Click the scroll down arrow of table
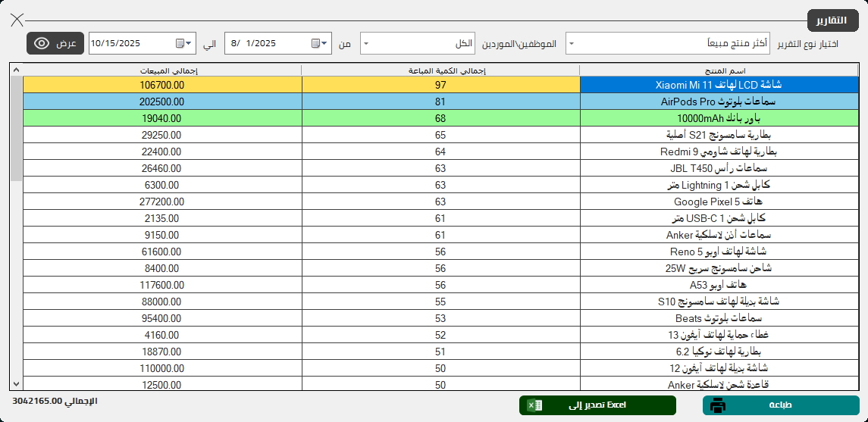The height and width of the screenshot is (422, 868). [16, 384]
